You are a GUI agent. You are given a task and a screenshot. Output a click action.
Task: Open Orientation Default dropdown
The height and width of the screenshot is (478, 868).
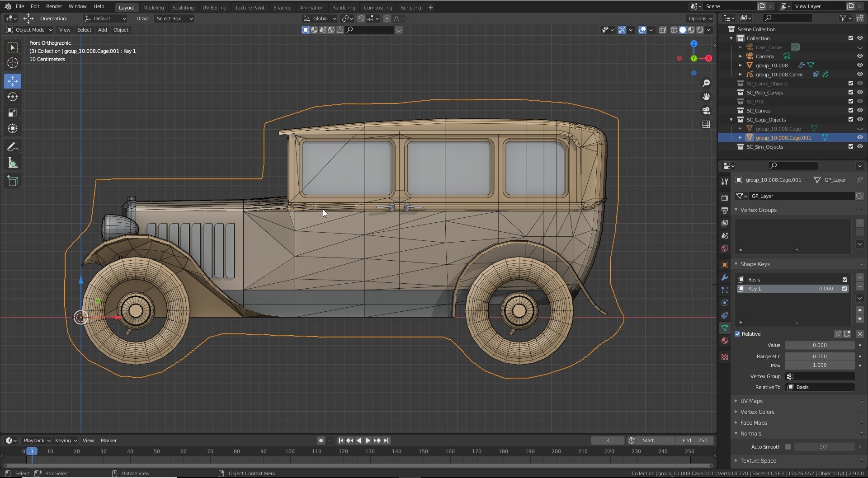105,19
